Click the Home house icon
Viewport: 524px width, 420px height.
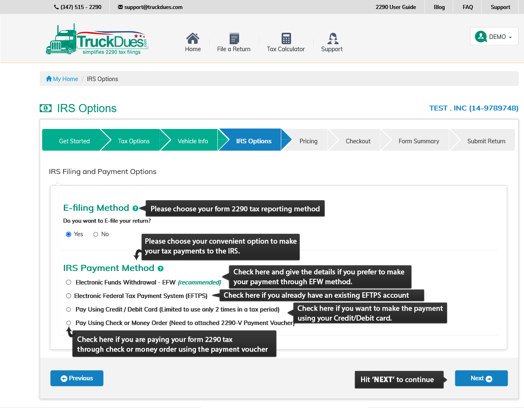tap(192, 38)
